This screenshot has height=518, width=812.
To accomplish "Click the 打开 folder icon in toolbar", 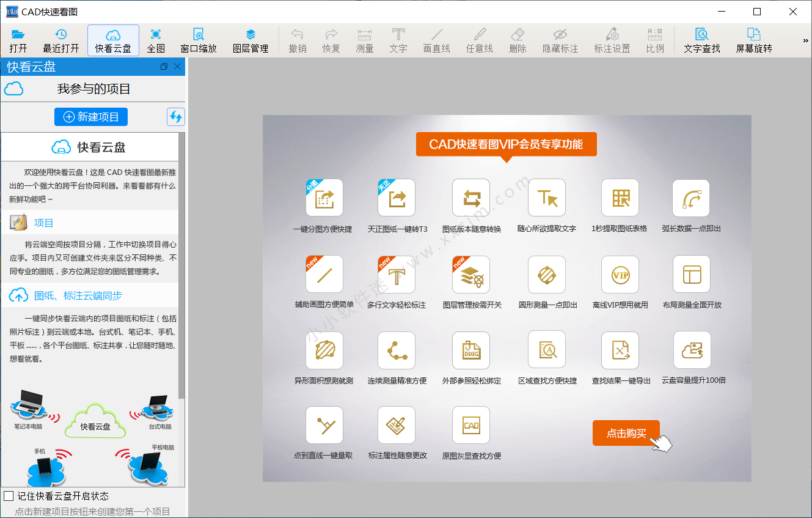I will click(x=18, y=34).
